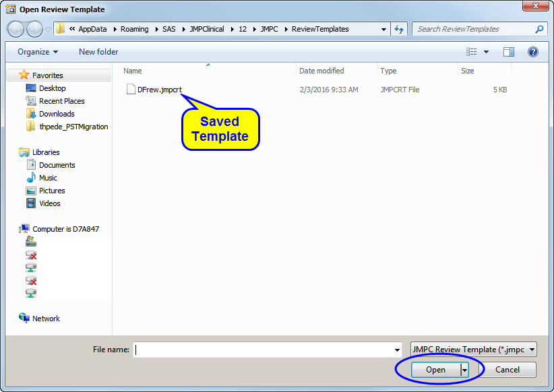Viewport: 554px width, 392px height.
Task: Click the Forward navigation arrow button
Action: [x=34, y=29]
